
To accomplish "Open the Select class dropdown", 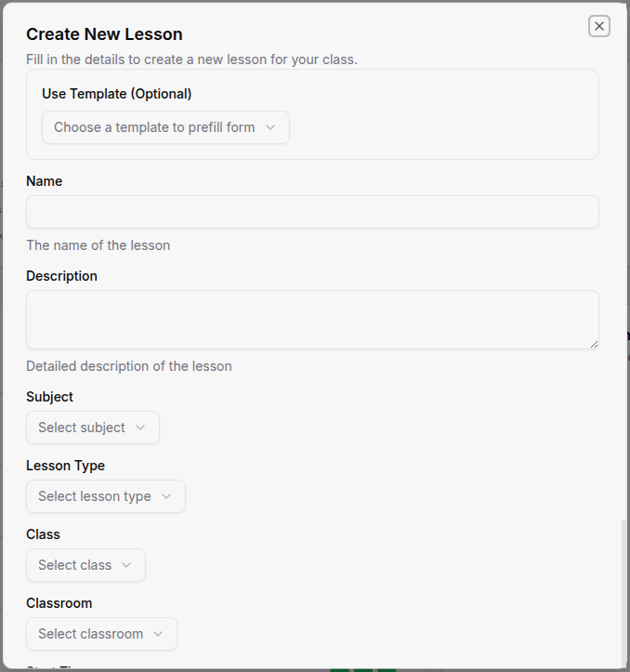I will pos(85,565).
